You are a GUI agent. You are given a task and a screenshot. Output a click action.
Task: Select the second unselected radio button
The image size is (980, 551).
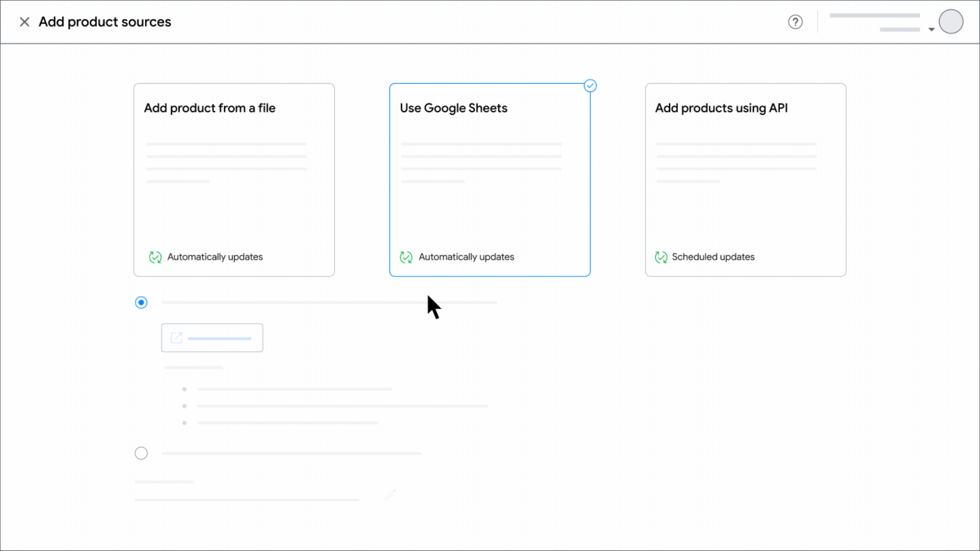coord(141,453)
